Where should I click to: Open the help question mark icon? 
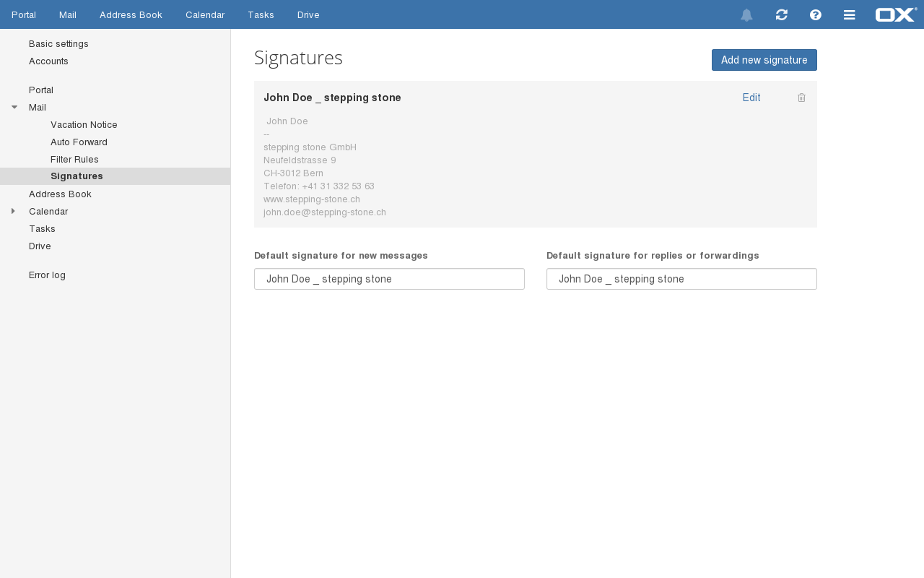[x=816, y=15]
